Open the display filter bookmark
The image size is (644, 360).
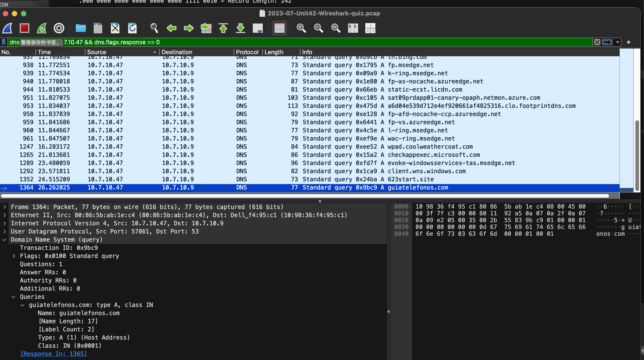click(4, 42)
